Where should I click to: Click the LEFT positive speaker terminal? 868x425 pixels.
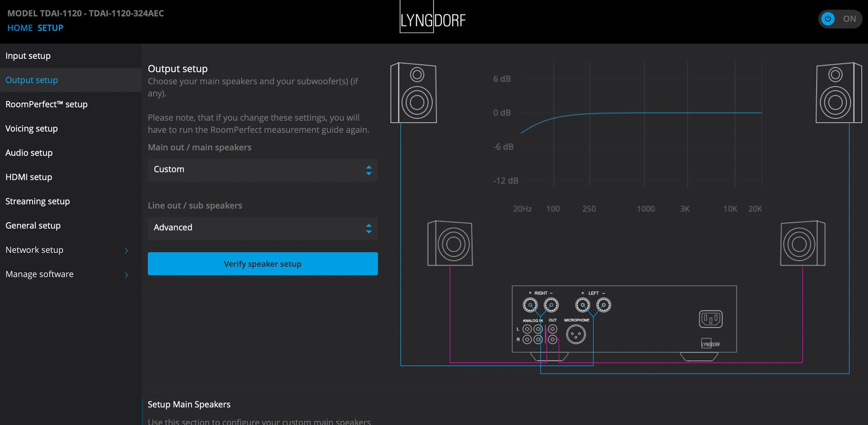(582, 305)
